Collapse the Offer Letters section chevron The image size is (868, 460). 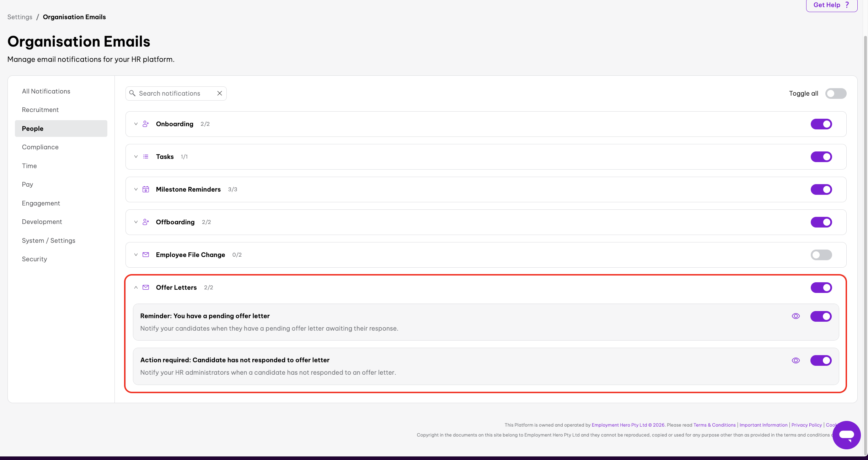point(136,287)
